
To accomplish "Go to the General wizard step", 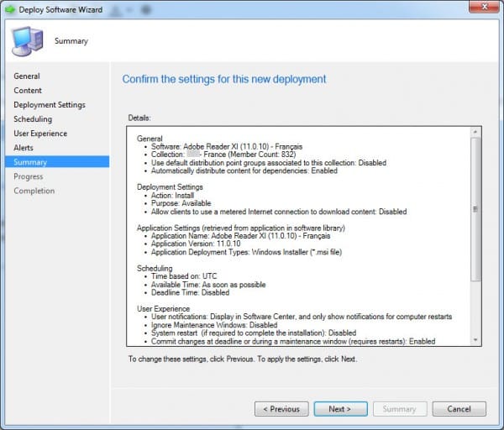I will 27,76.
